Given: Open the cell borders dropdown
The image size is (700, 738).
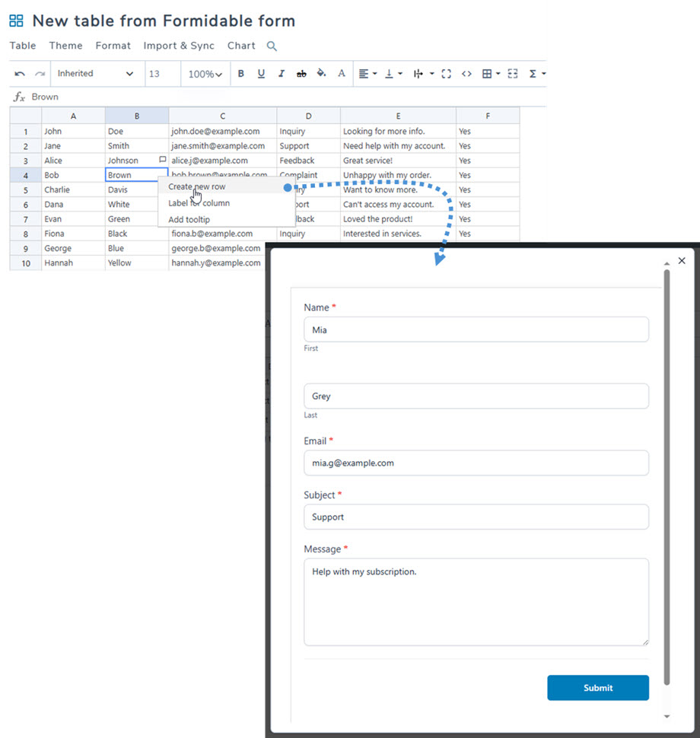Looking at the screenshot, I should coord(491,74).
